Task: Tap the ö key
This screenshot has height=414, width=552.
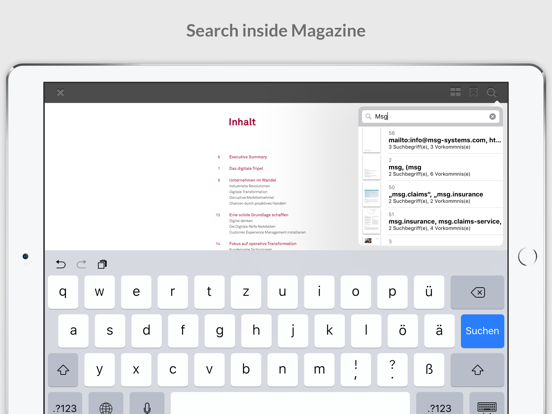Action: (402, 331)
